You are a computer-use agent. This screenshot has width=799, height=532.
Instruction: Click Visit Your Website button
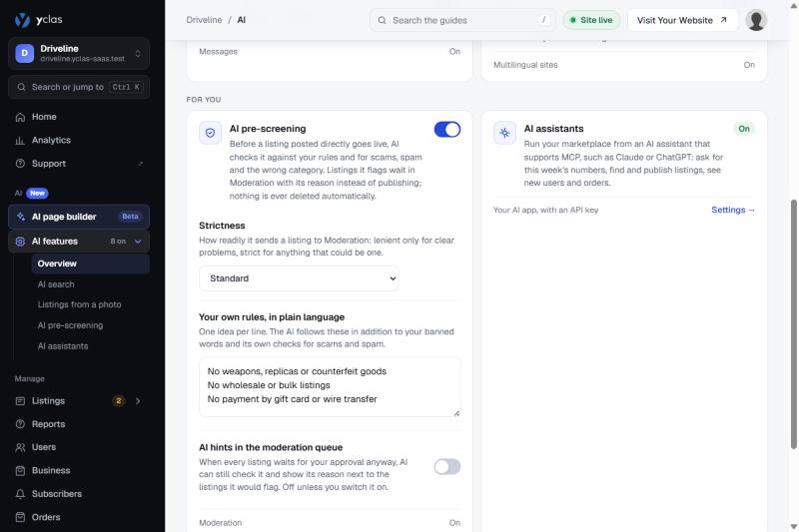click(682, 20)
